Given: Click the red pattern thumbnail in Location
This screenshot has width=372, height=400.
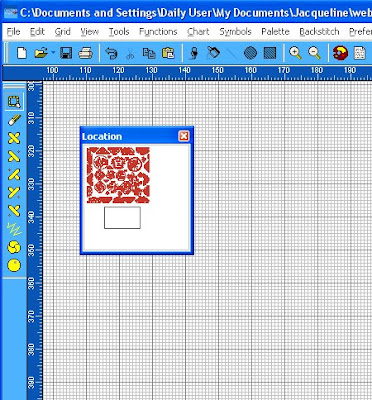Looking at the screenshot, I should click(x=118, y=175).
